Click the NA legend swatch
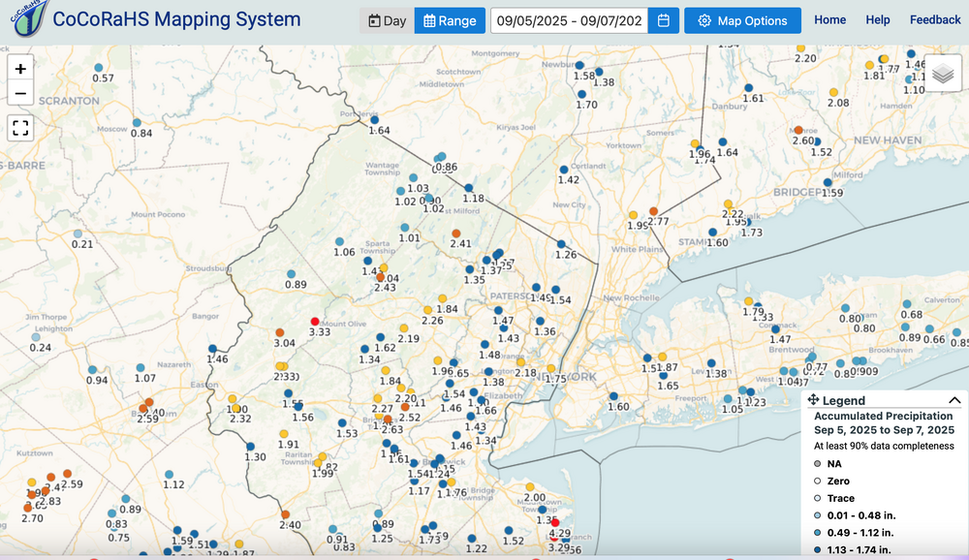This screenshot has height=560, width=969. point(818,463)
